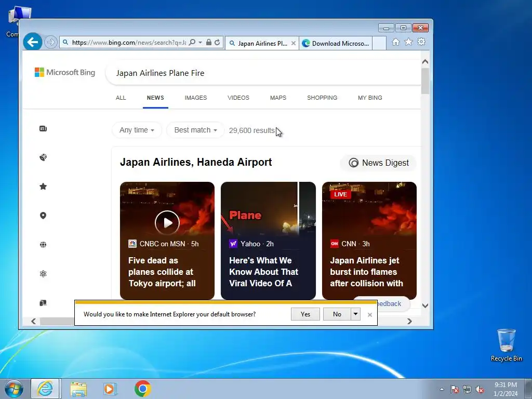Close the Japan Airlines Pl... tab
Viewport: 532px width, 399px height.
(294, 44)
